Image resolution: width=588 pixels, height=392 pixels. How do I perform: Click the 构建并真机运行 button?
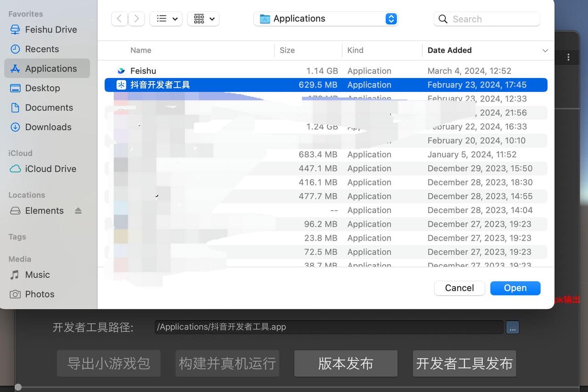tap(227, 364)
